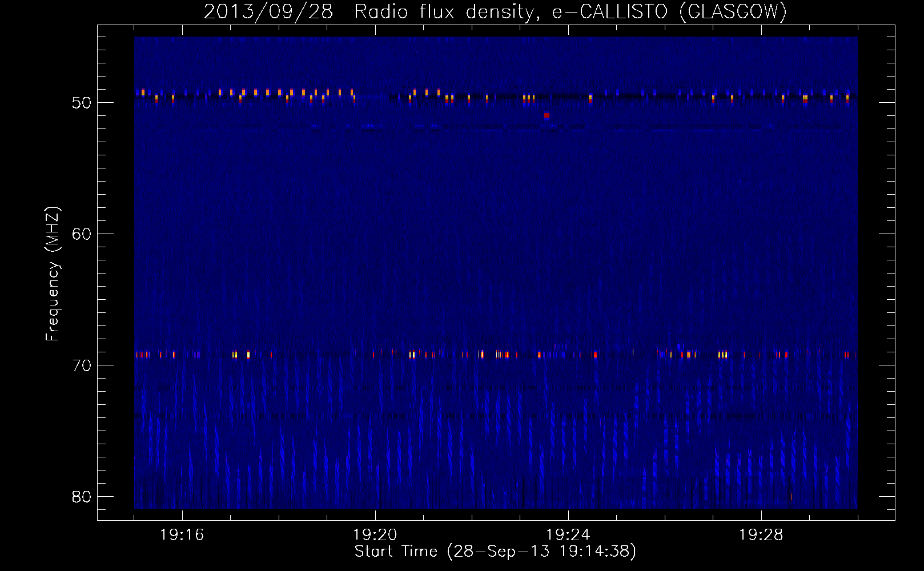Select the 80 frequency tick label
This screenshot has width=924, height=571.
pyautogui.click(x=82, y=497)
